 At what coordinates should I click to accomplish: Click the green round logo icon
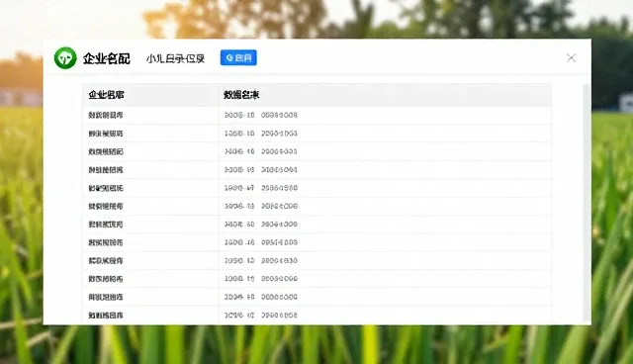65,58
